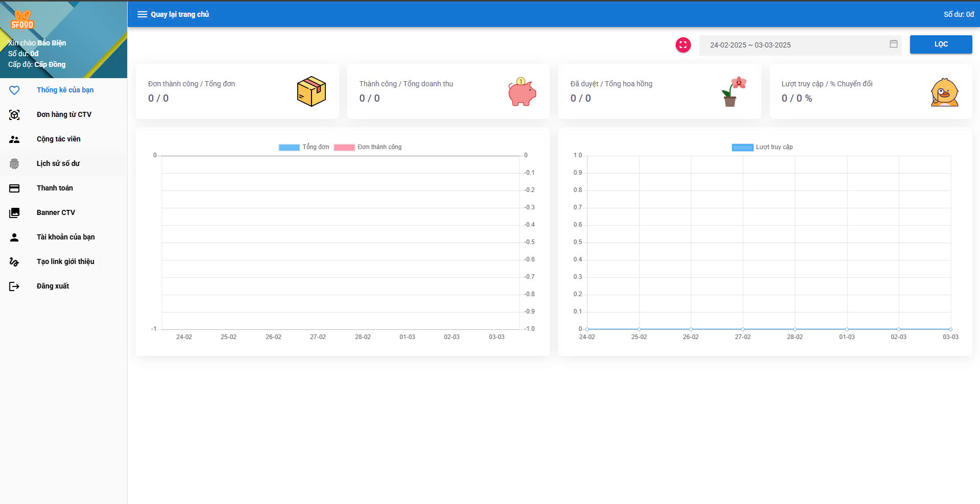Image resolution: width=980 pixels, height=504 pixels.
Task: Click the image gallery icon for Banner CTV
Action: tap(14, 213)
